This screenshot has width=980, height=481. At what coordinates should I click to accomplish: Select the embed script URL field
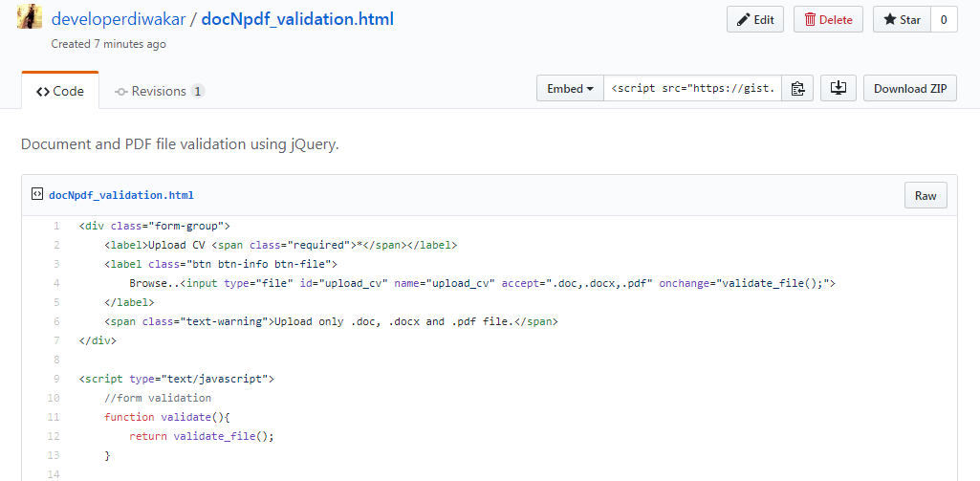[x=692, y=88]
